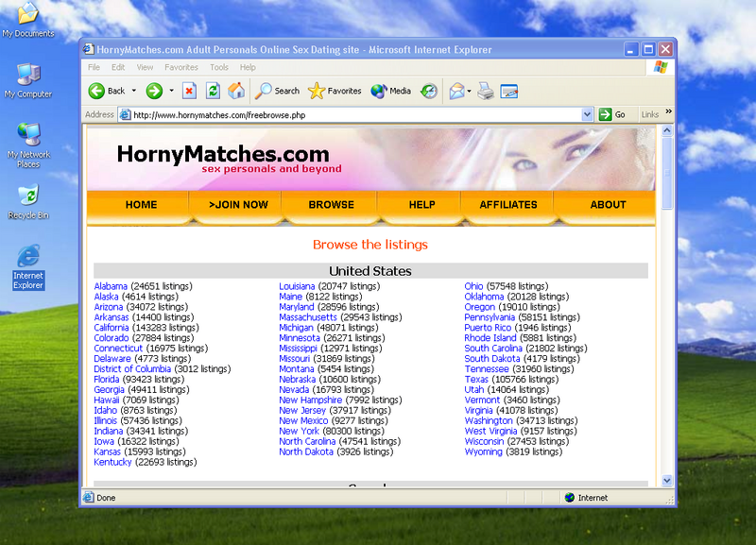The height and width of the screenshot is (545, 756).
Task: Click the History toolbar icon
Action: (x=429, y=91)
